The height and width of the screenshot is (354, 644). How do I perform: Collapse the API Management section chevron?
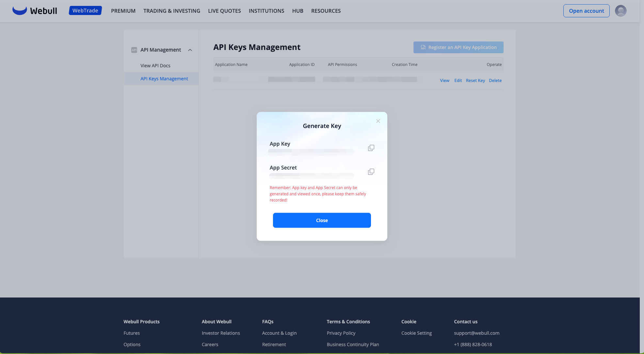click(190, 50)
